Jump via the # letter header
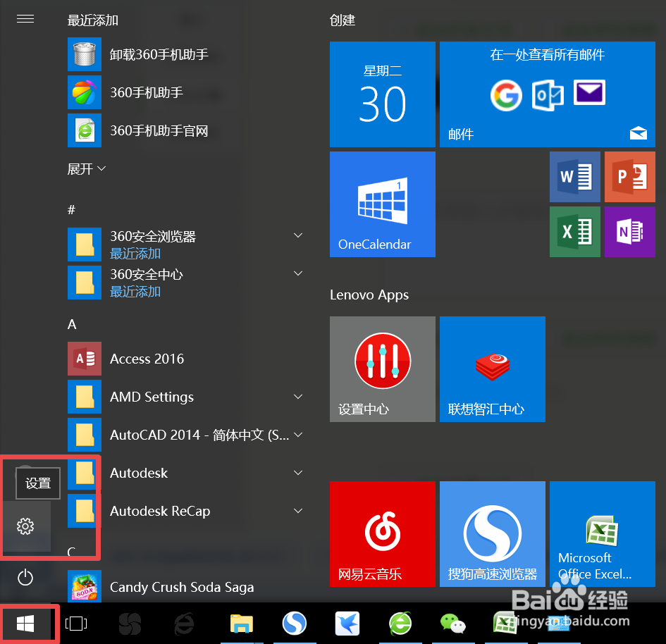The height and width of the screenshot is (644, 666). coord(71,210)
